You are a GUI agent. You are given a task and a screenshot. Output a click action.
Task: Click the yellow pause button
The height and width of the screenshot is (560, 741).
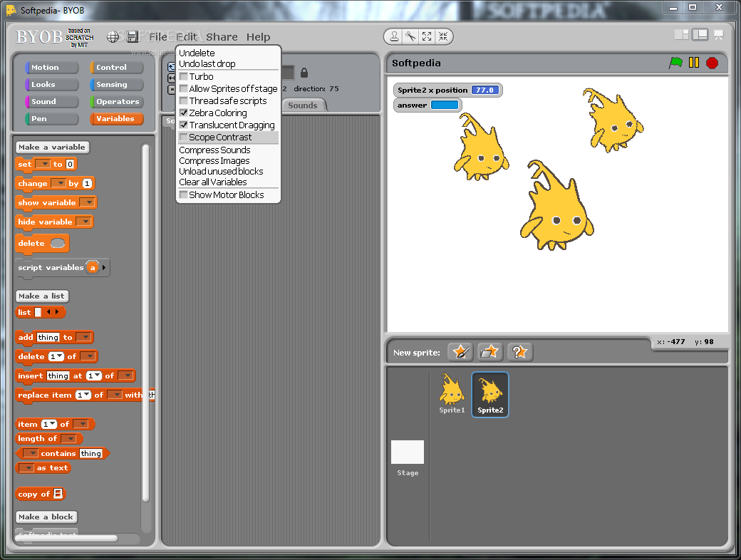click(694, 63)
